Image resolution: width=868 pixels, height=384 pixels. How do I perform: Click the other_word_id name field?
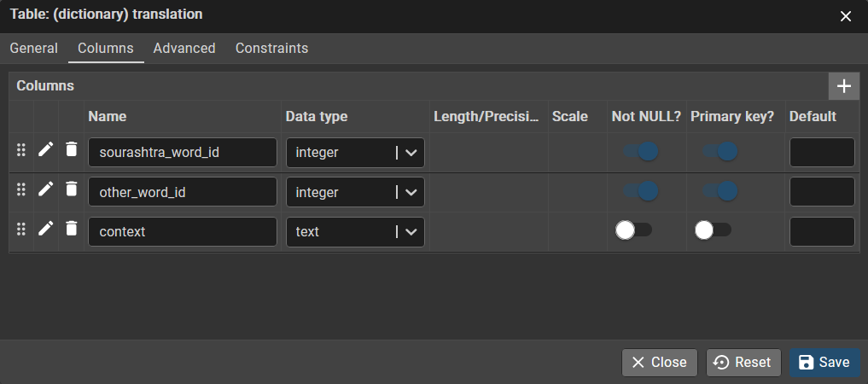click(182, 192)
